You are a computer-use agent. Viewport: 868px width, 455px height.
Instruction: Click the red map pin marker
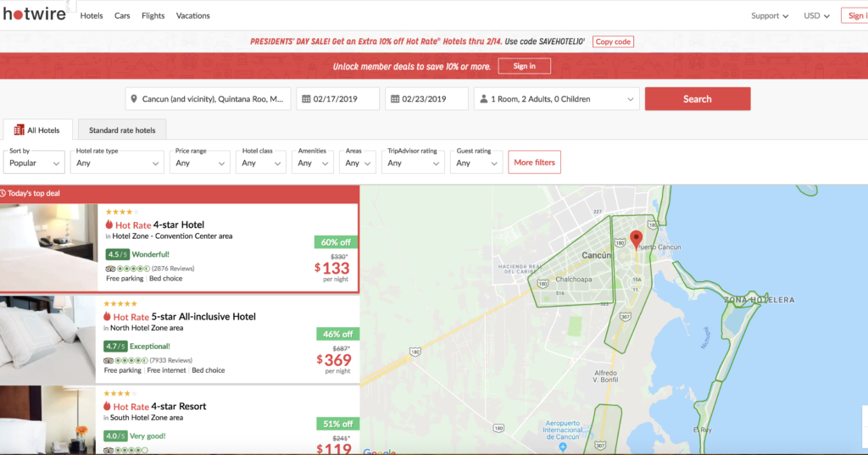637,236
